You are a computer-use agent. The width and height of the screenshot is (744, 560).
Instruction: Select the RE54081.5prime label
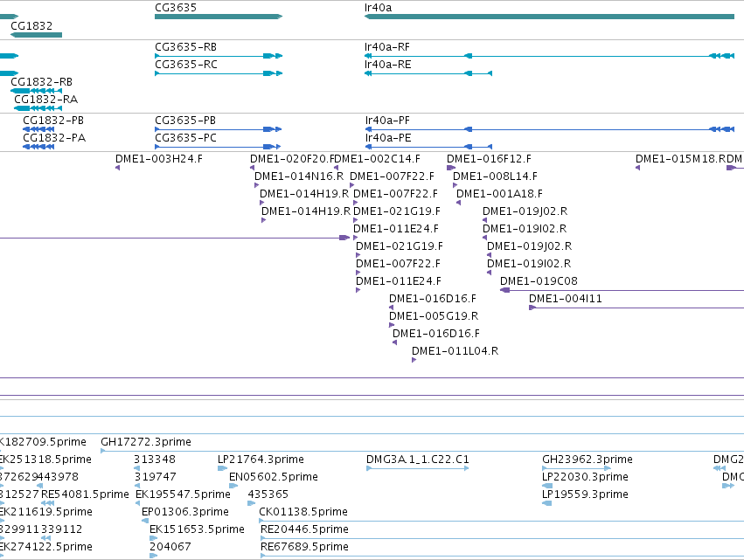pyautogui.click(x=85, y=494)
